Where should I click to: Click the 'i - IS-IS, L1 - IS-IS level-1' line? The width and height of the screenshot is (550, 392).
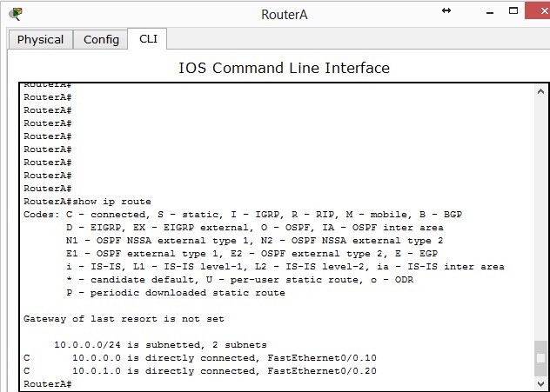(x=285, y=267)
